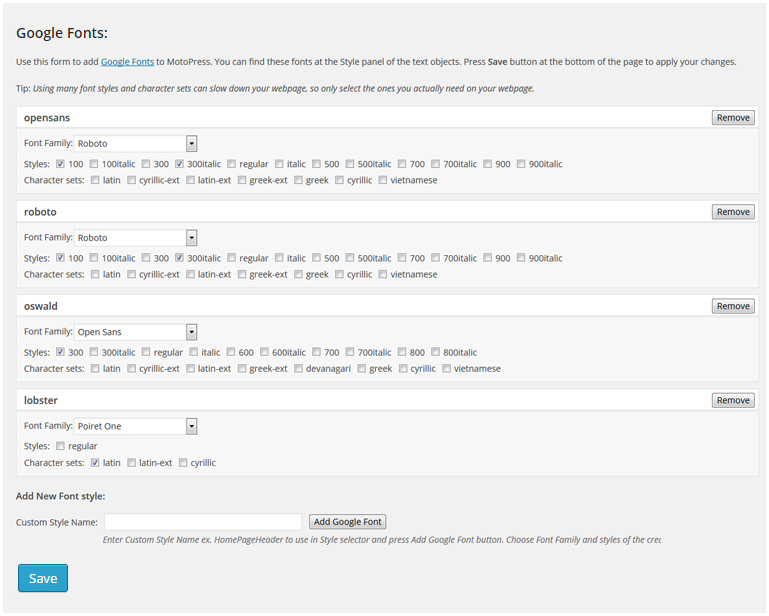Remove the opensans font style
Screen dimensions: 769x616
[733, 118]
